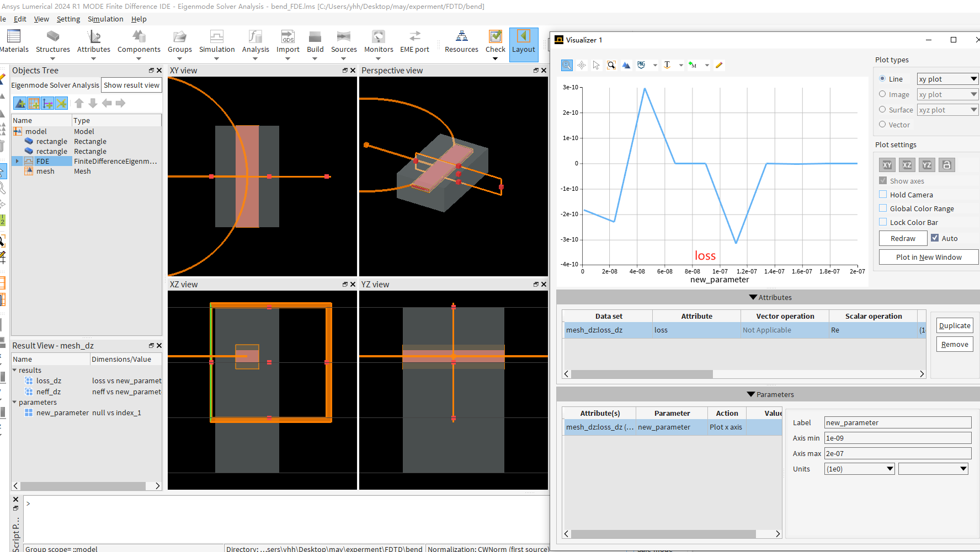Screen dimensions: 980x552
Task: Open the Simulation menu
Action: click(105, 19)
